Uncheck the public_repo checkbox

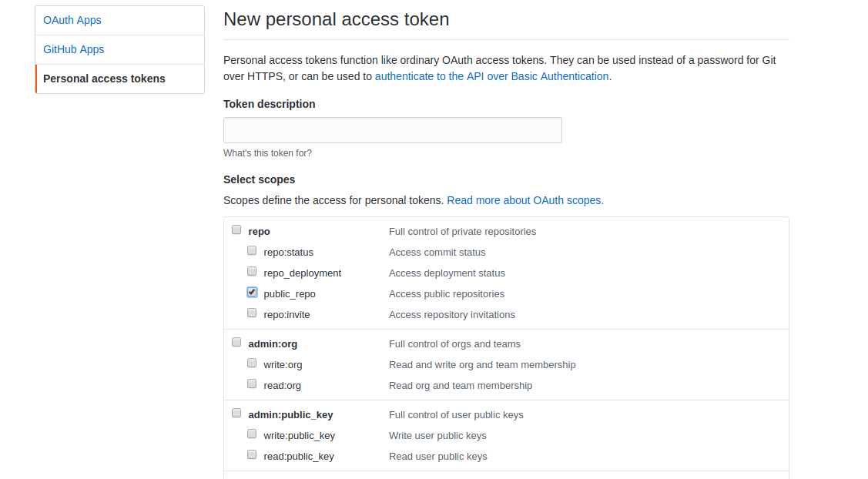[x=252, y=292]
